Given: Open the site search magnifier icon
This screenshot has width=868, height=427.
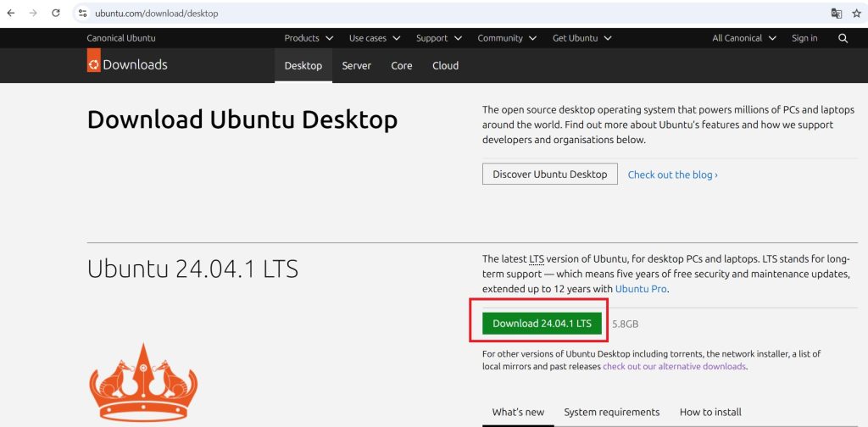Looking at the screenshot, I should [843, 38].
